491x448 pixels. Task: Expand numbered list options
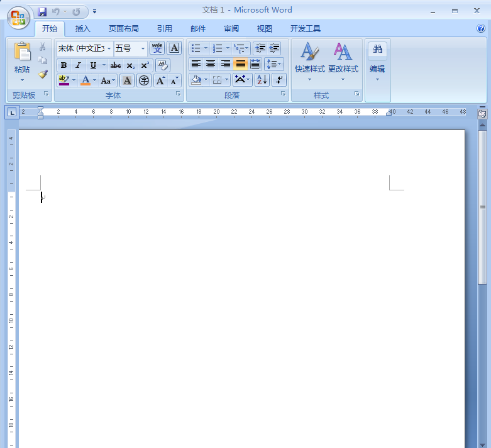click(x=228, y=48)
